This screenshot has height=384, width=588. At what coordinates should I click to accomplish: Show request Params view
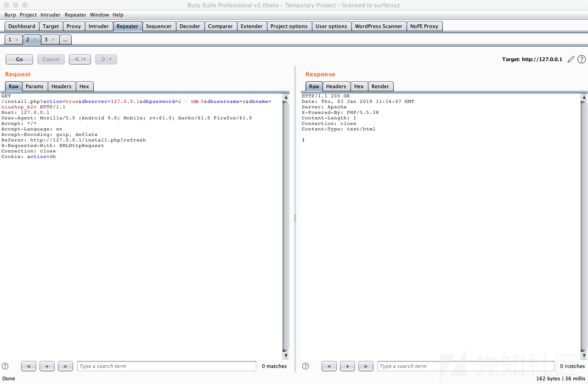34,86
